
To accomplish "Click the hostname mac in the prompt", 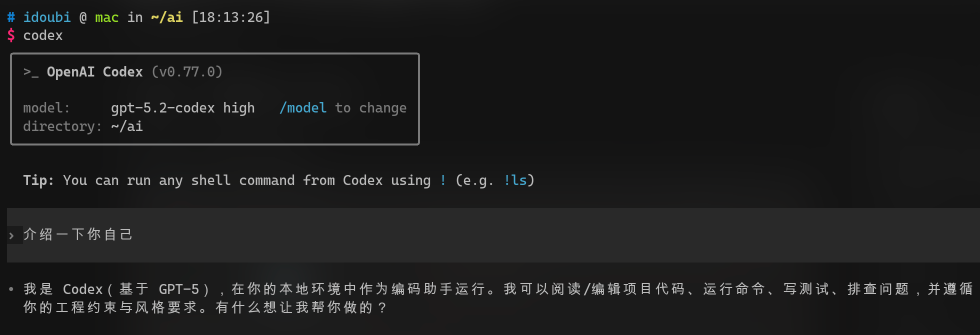I will pyautogui.click(x=106, y=17).
